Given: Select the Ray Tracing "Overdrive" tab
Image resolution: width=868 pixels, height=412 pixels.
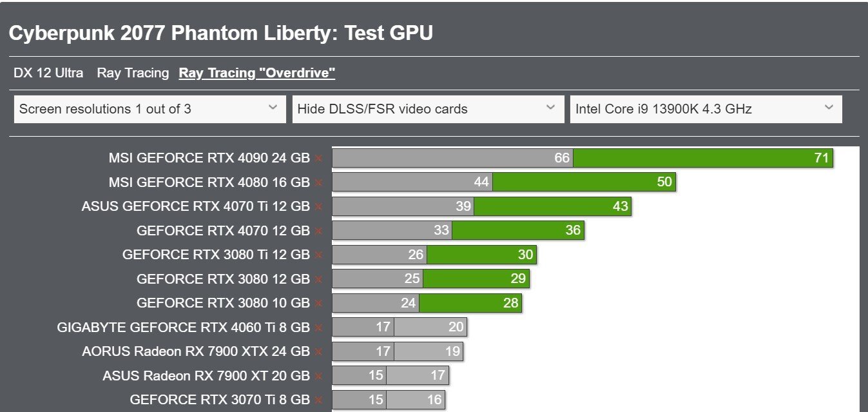Looking at the screenshot, I should coord(257,73).
